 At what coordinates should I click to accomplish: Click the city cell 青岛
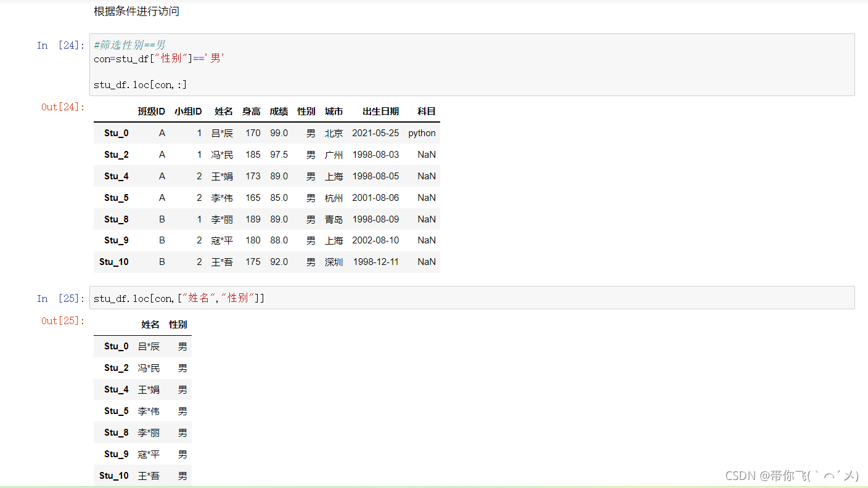point(334,219)
